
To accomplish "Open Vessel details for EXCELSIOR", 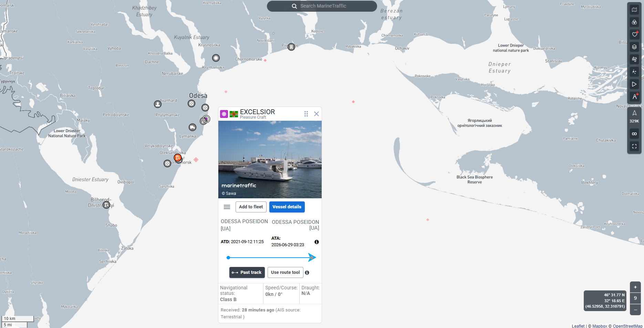I will [x=287, y=207].
